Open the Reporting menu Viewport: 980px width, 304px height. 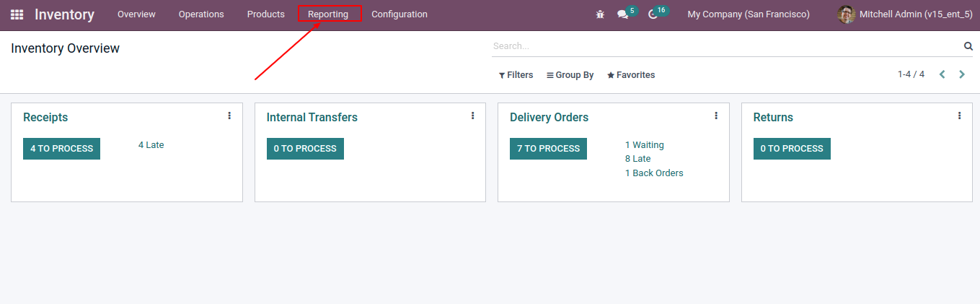328,14
